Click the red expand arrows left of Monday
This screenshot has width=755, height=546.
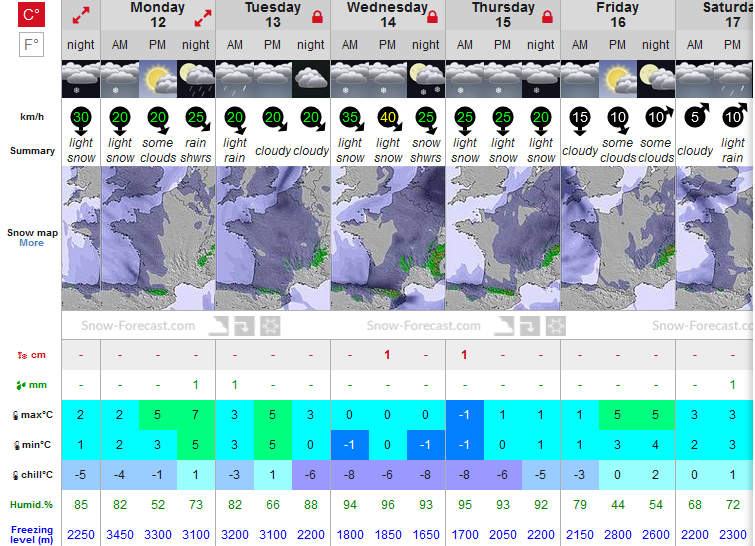click(x=81, y=15)
